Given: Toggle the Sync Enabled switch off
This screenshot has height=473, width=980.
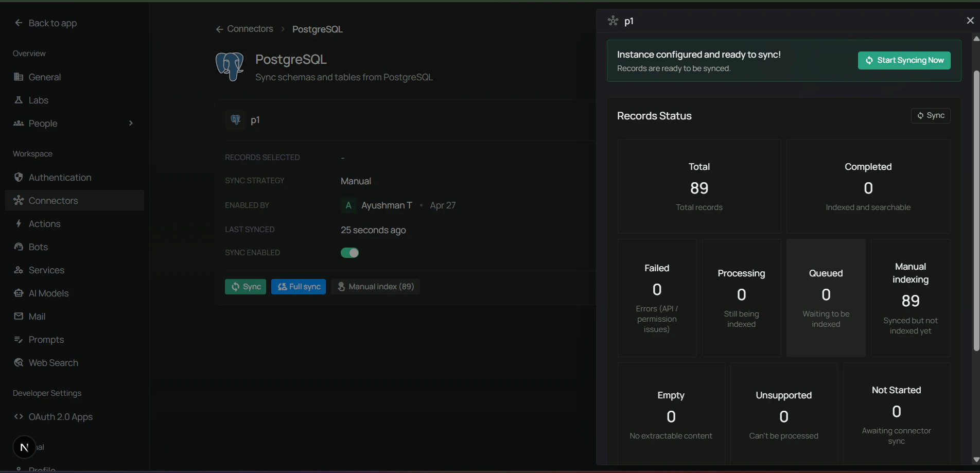Looking at the screenshot, I should [349, 253].
